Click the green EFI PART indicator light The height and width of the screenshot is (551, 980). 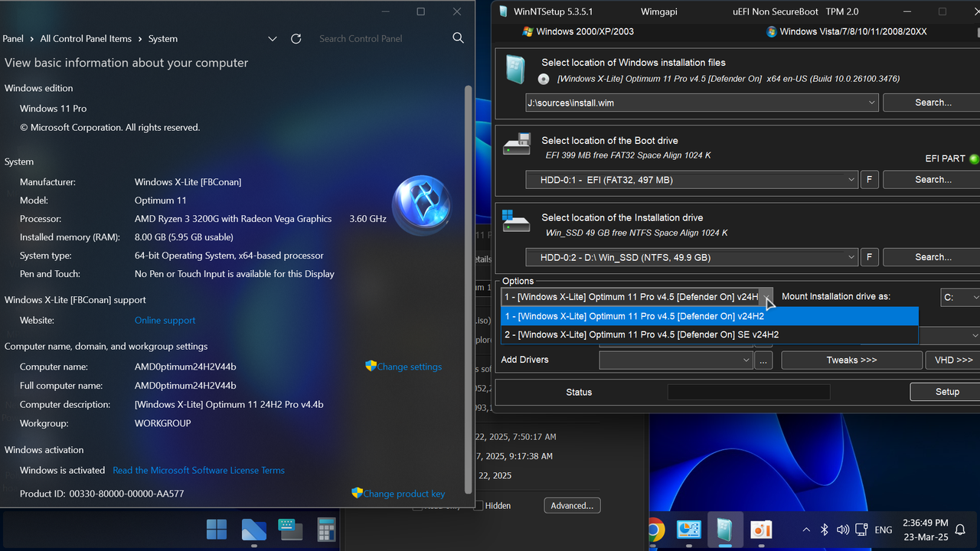click(972, 158)
